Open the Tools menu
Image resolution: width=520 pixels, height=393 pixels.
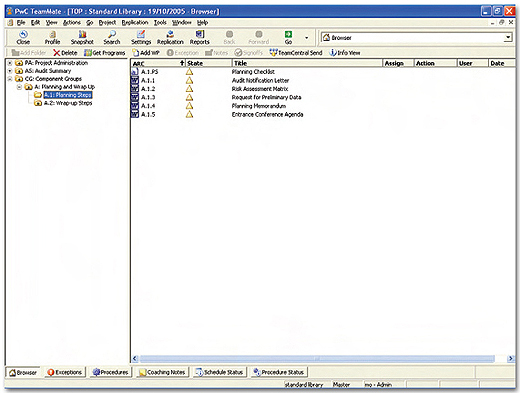pos(160,23)
